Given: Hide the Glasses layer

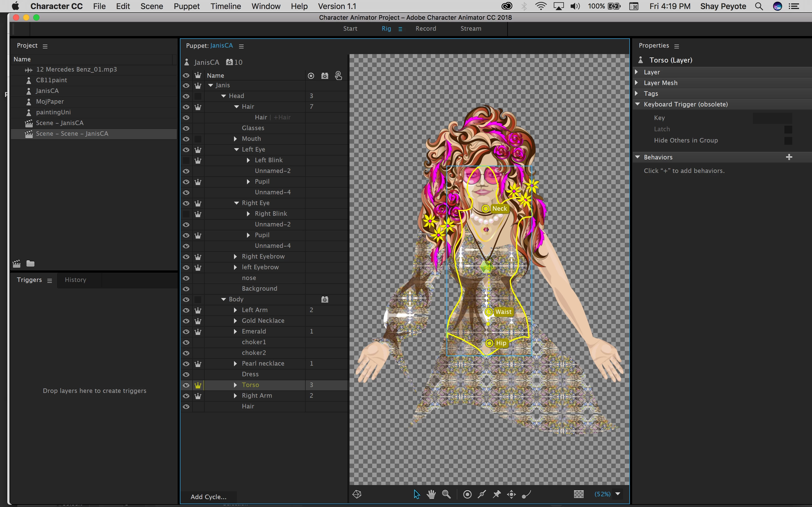Looking at the screenshot, I should tap(186, 128).
